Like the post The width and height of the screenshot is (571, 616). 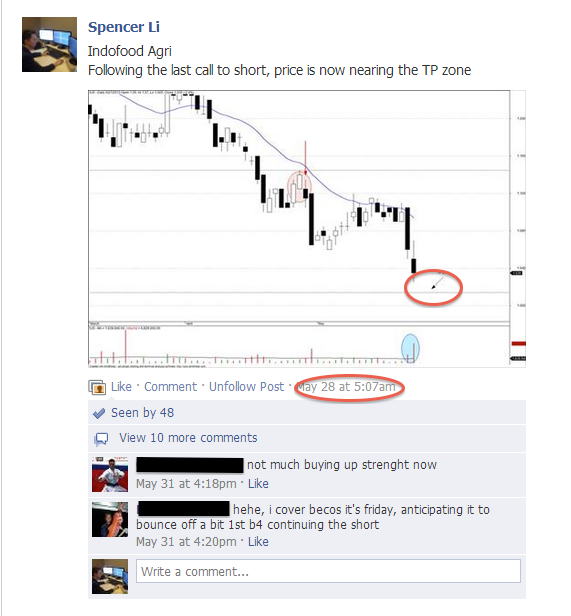[x=121, y=387]
